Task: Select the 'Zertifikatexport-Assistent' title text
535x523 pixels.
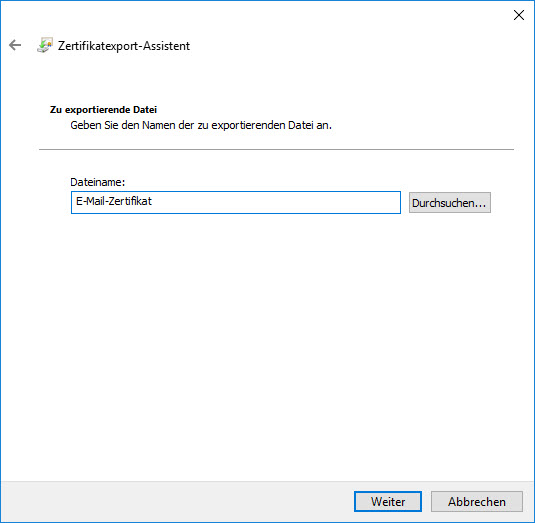Action: click(x=124, y=46)
